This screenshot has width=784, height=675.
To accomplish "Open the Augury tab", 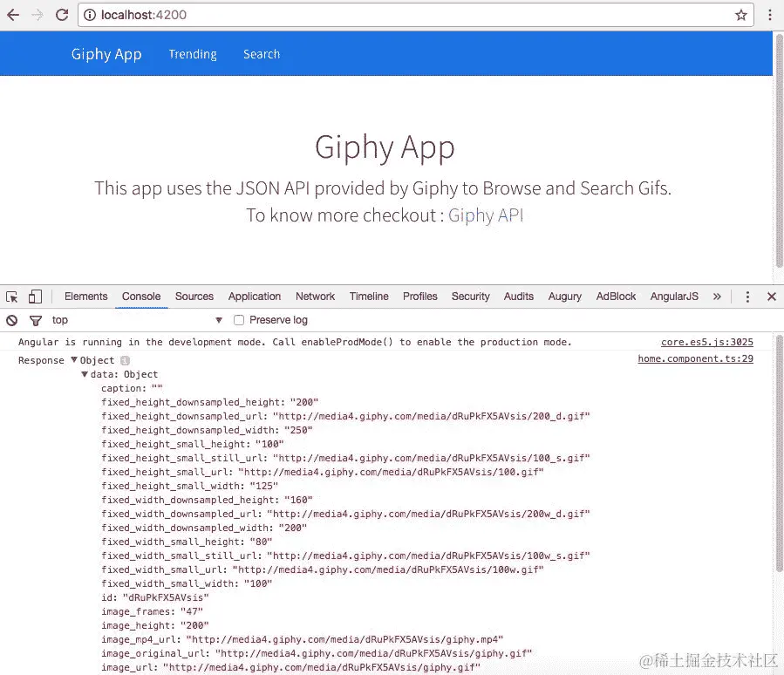I will click(565, 297).
